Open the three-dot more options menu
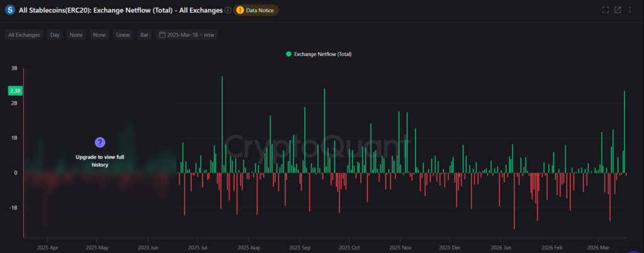This screenshot has height=253, width=644. pos(630,10)
